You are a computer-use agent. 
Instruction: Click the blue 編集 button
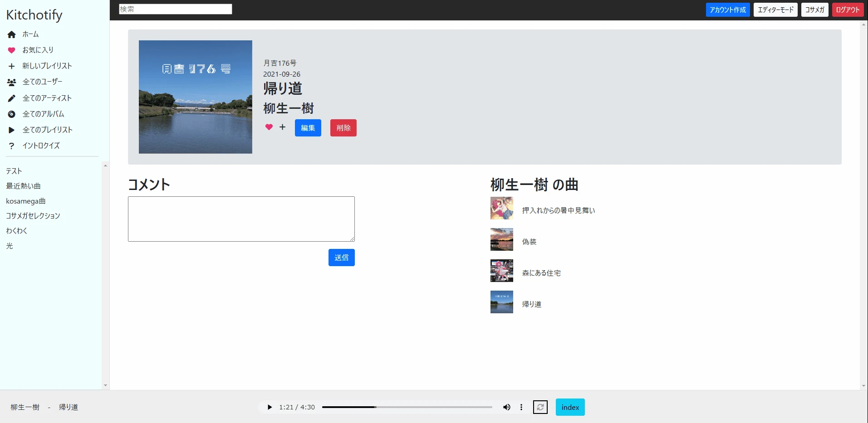click(308, 128)
